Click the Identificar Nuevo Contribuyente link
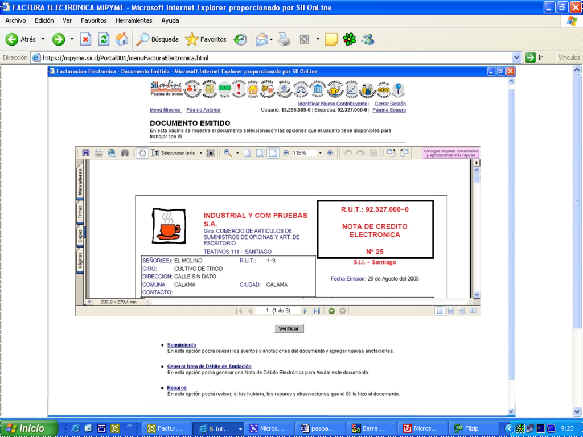The image size is (583, 437). coord(333,103)
